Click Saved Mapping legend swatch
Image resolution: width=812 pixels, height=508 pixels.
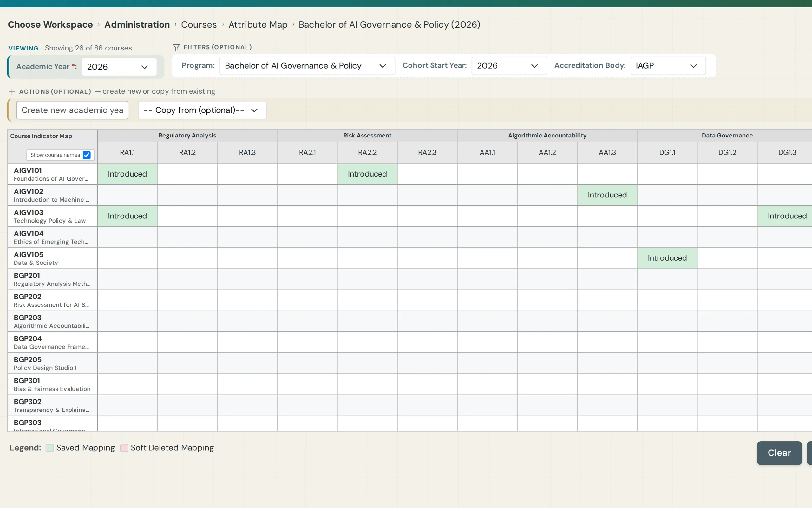[50, 448]
